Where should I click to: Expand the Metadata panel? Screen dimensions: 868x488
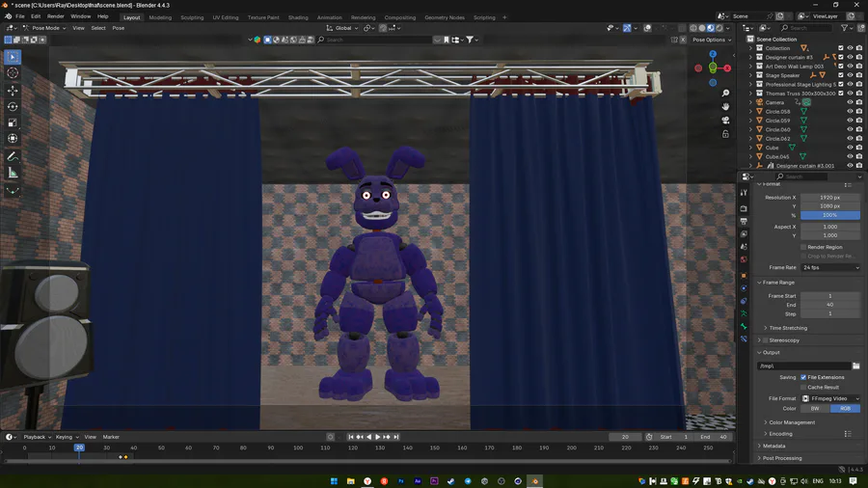pyautogui.click(x=773, y=446)
